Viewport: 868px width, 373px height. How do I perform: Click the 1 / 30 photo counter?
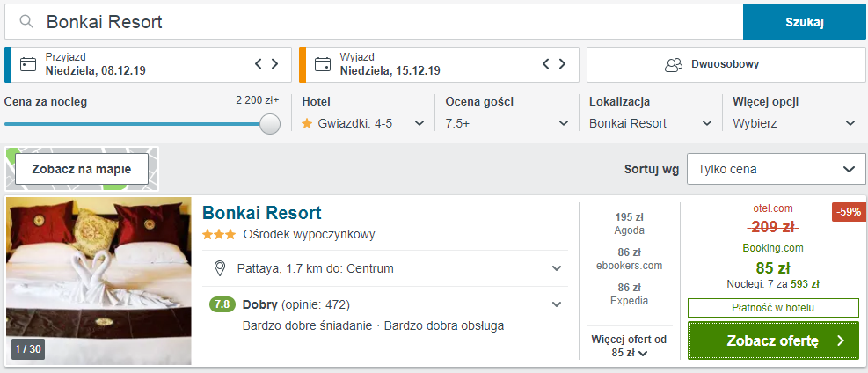[28, 349]
